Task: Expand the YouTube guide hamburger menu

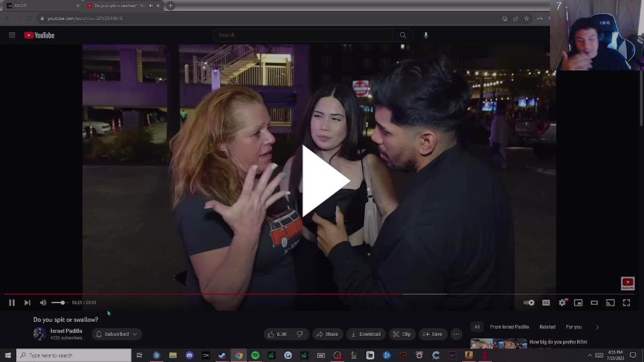Action: (12, 35)
